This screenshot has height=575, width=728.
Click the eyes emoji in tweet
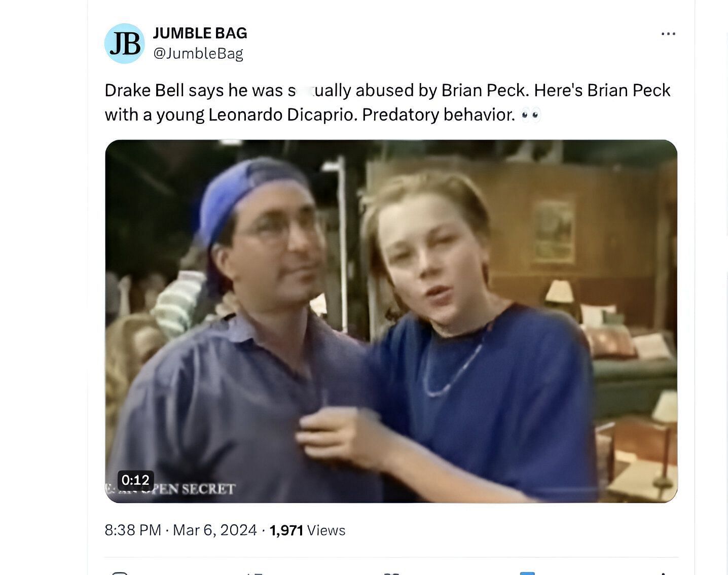[x=531, y=115]
